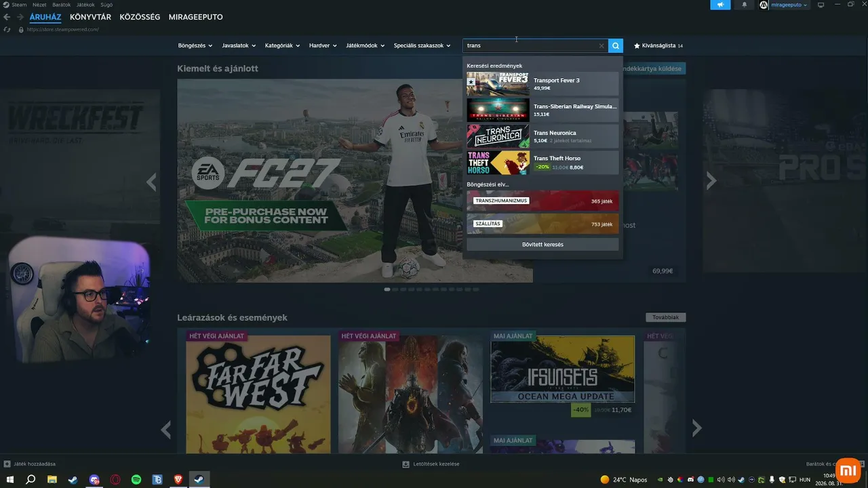Open Opera browser from the taskbar
The image size is (868, 488).
click(115, 480)
